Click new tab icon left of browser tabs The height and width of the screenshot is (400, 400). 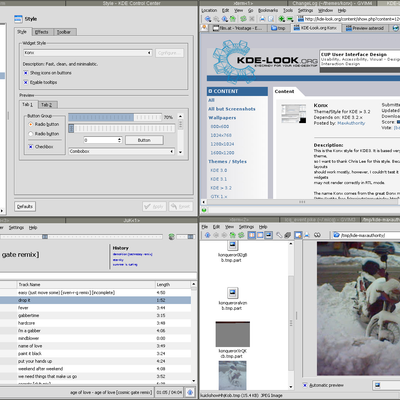click(204, 28)
